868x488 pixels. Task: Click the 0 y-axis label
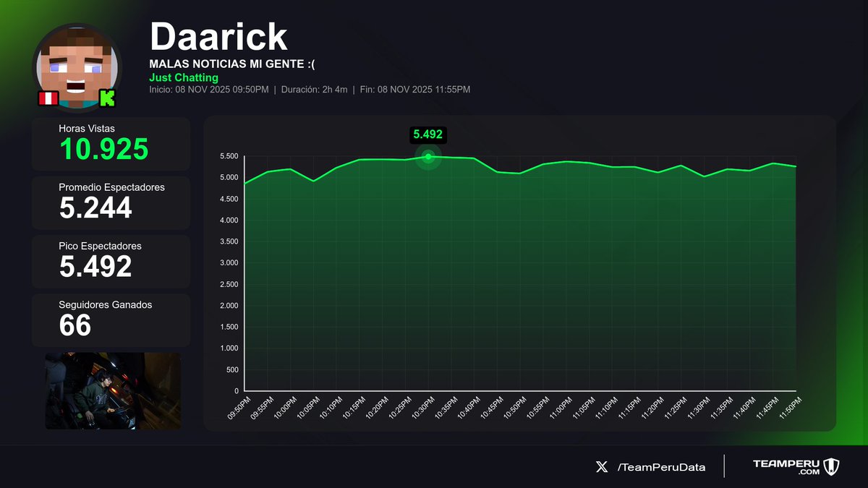(x=237, y=391)
